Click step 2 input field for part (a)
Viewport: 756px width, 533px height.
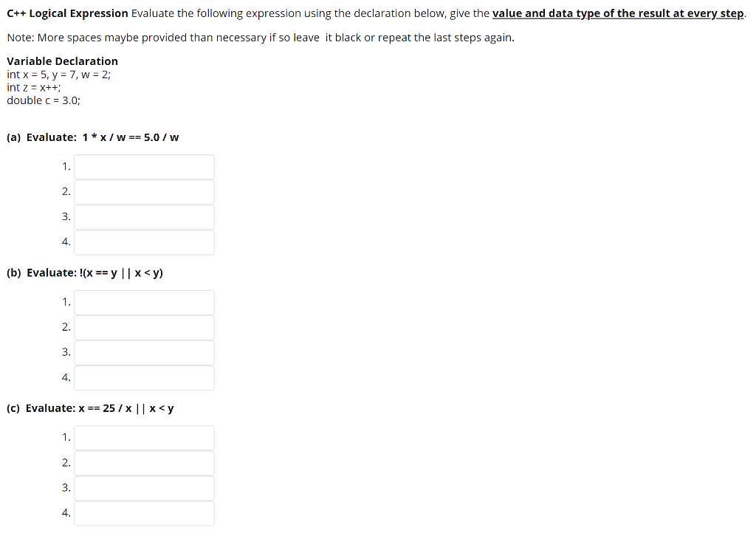coord(144,191)
